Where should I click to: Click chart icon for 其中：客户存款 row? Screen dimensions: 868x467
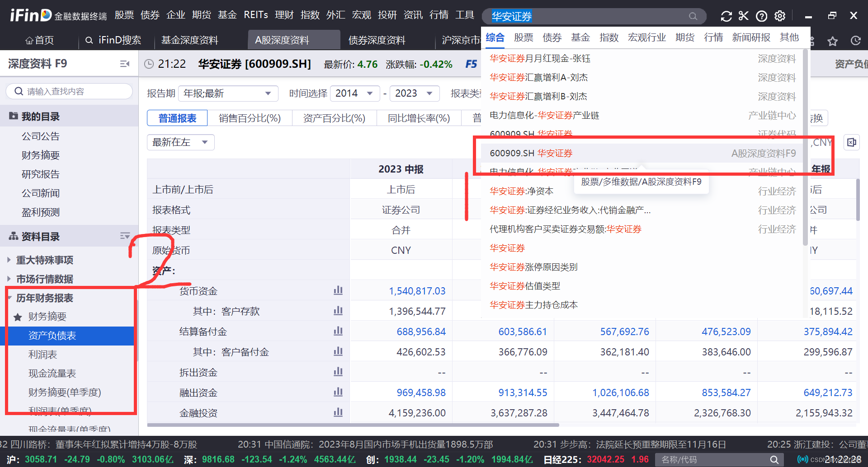(x=338, y=311)
